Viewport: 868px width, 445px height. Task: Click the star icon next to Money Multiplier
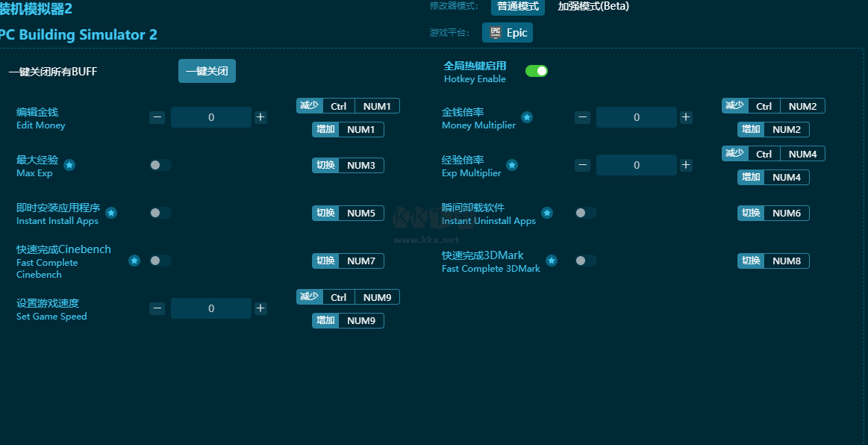pos(527,117)
